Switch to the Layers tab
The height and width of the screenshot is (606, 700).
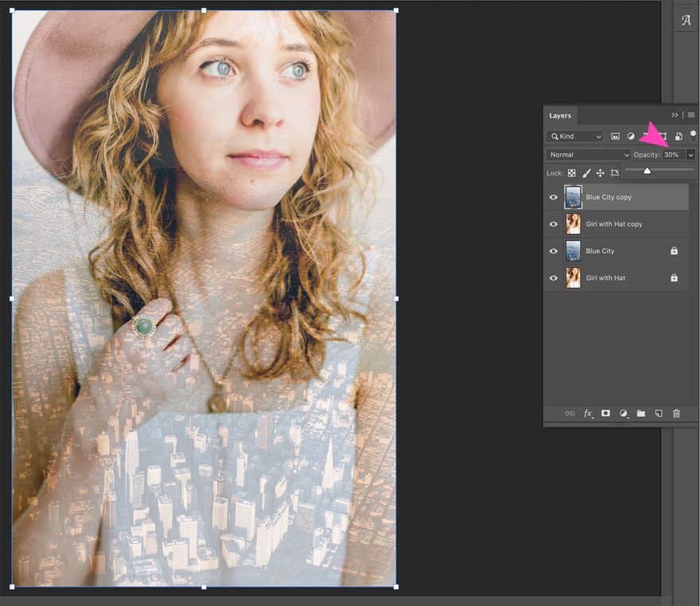pos(560,115)
